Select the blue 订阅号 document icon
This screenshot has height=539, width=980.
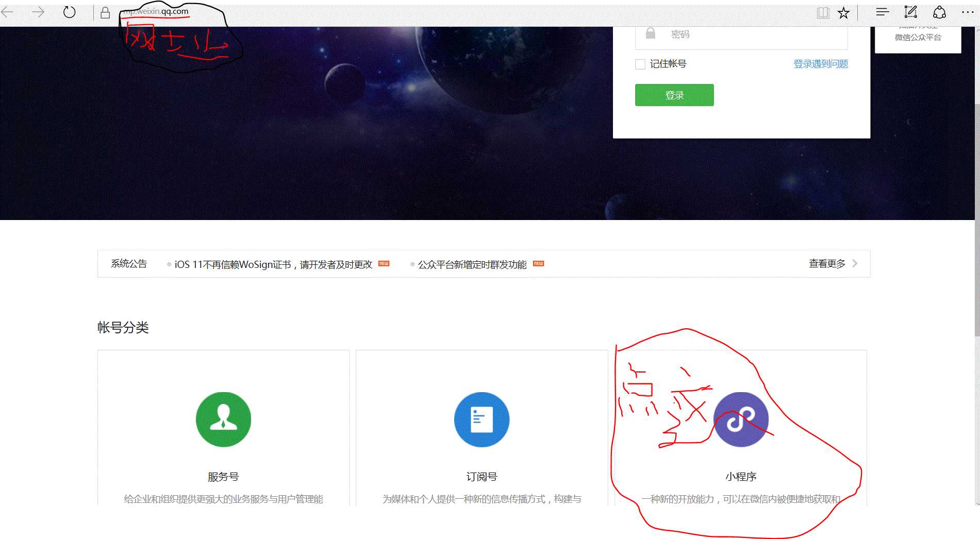(x=481, y=419)
